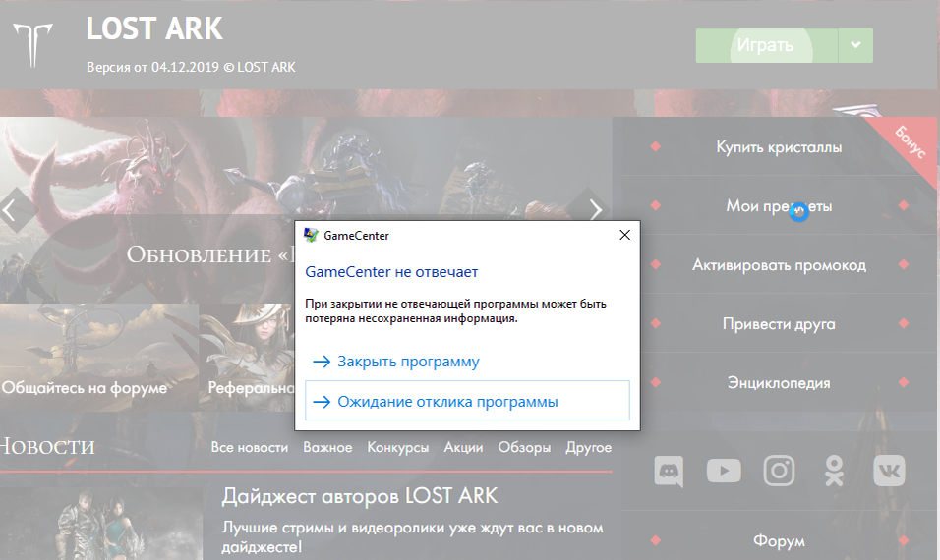The height and width of the screenshot is (560, 940).
Task: Open Привести друга menu entry
Action: click(779, 324)
